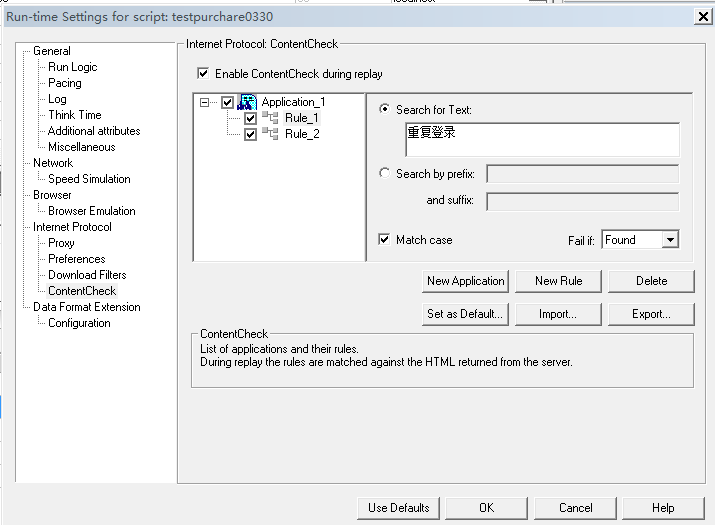Image resolution: width=715 pixels, height=525 pixels.
Task: Confirm settings with the OK button
Action: tap(487, 508)
